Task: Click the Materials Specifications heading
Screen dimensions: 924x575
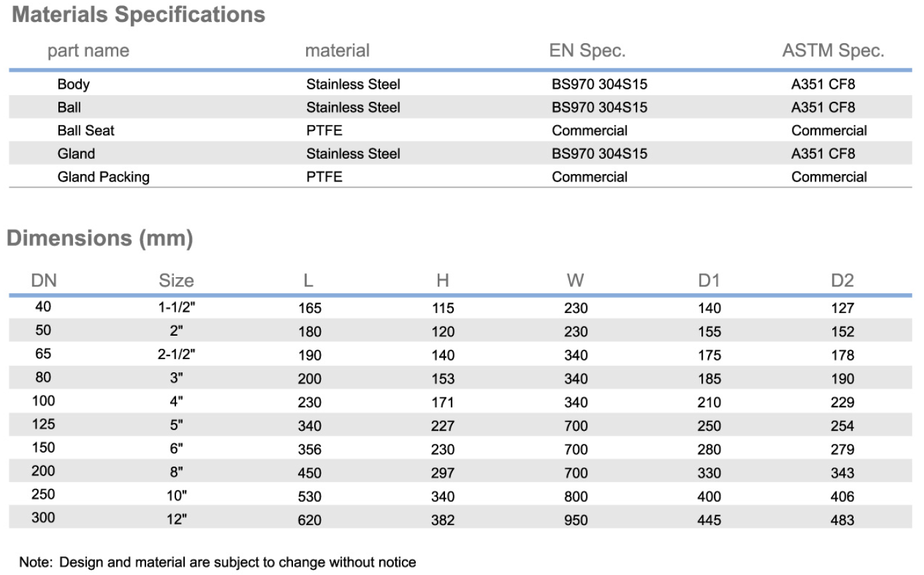Action: pyautogui.click(x=139, y=15)
